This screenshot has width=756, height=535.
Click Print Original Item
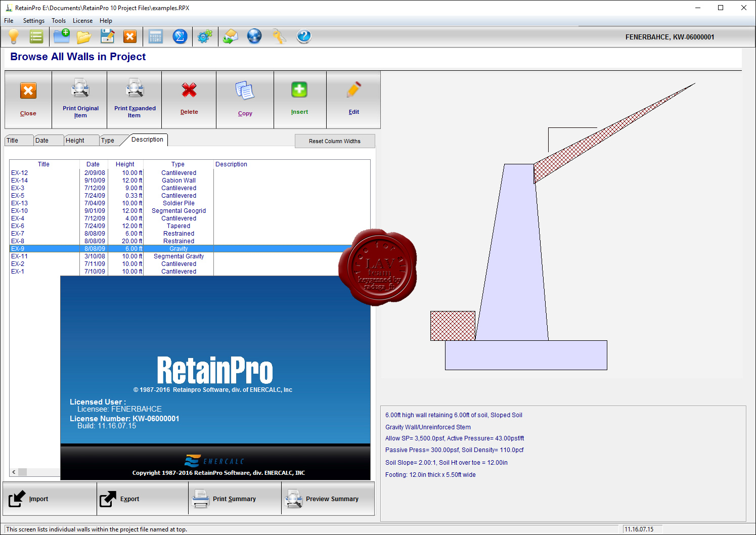pyautogui.click(x=79, y=100)
